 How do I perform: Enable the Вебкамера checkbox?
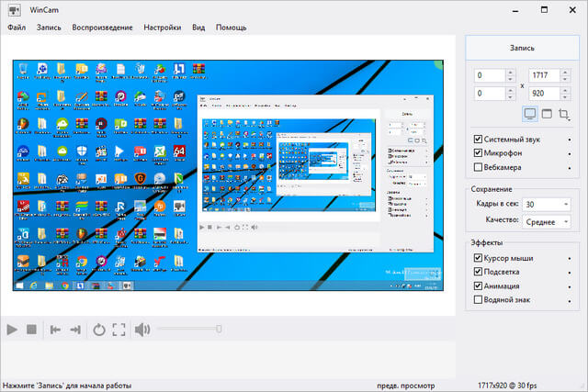pyautogui.click(x=478, y=167)
